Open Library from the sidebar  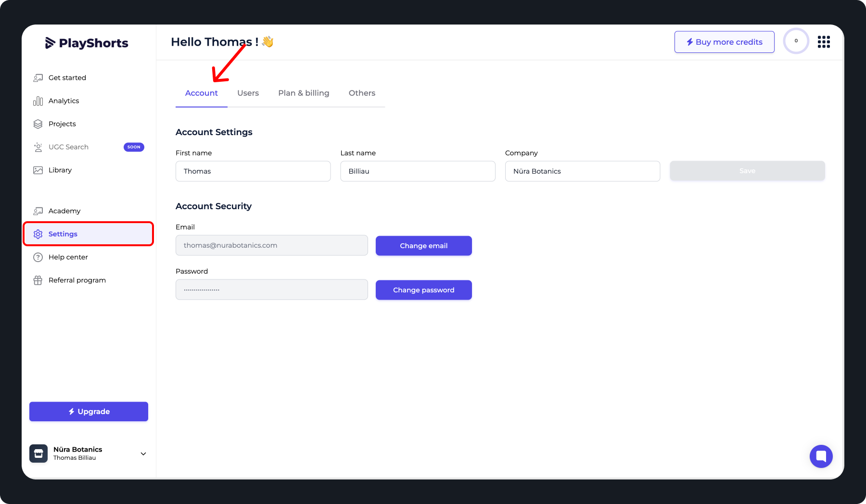89,170
